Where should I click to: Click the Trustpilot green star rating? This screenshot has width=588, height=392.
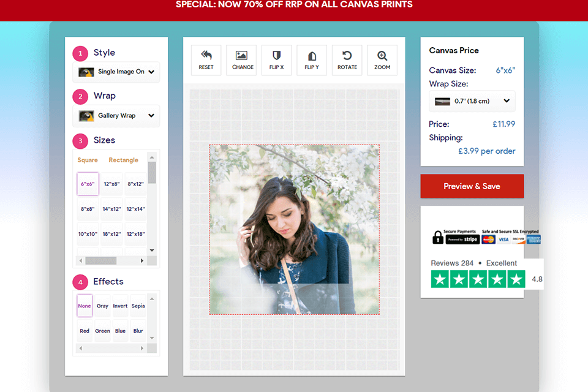click(478, 279)
